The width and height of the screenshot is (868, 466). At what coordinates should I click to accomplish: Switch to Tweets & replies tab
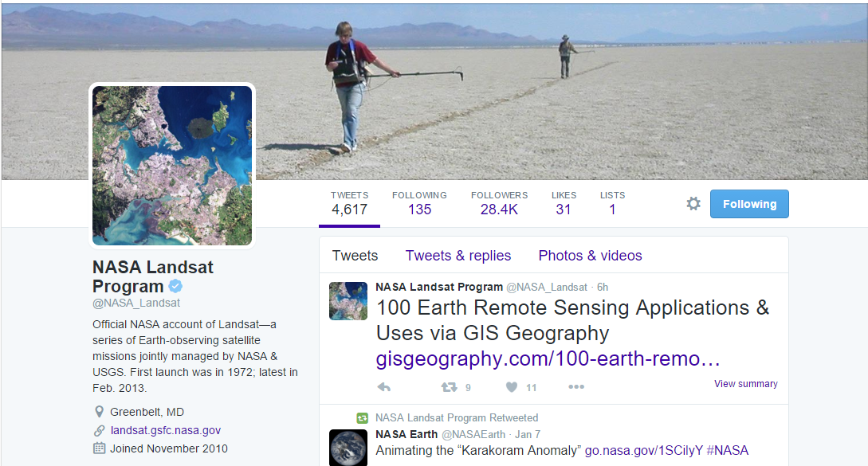click(x=458, y=256)
